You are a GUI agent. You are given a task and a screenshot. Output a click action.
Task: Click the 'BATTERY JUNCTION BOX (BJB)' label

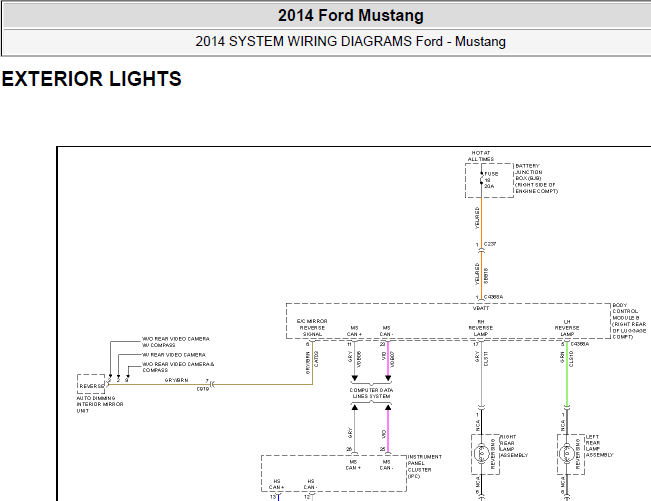[529, 172]
